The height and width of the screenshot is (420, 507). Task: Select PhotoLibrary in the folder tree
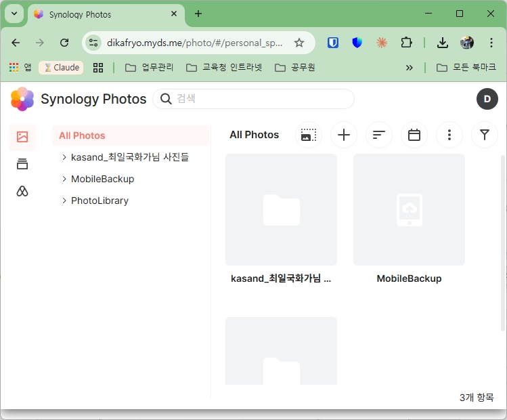pyautogui.click(x=100, y=201)
